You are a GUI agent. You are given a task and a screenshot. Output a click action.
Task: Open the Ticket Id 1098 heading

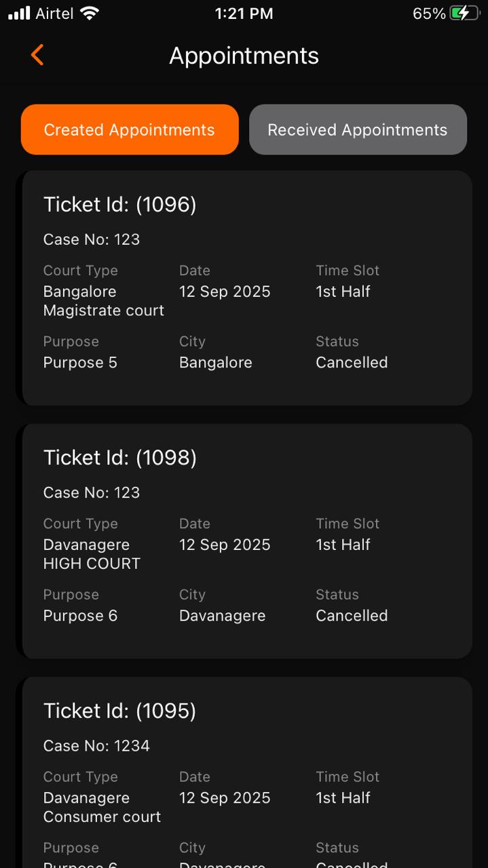(119, 458)
